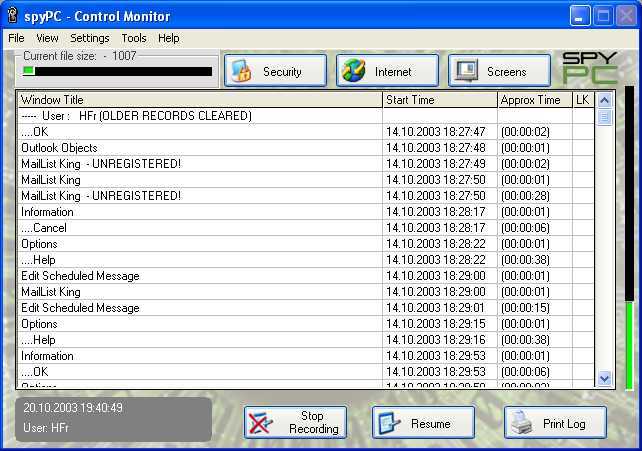Viewport: 642px width, 451px height.
Task: Stop Recording activity
Action: click(x=295, y=422)
